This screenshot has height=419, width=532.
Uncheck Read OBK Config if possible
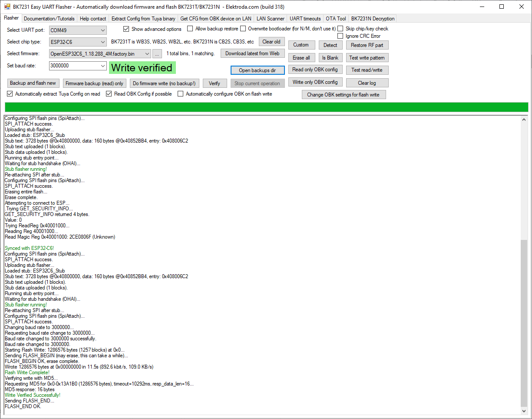pos(109,94)
